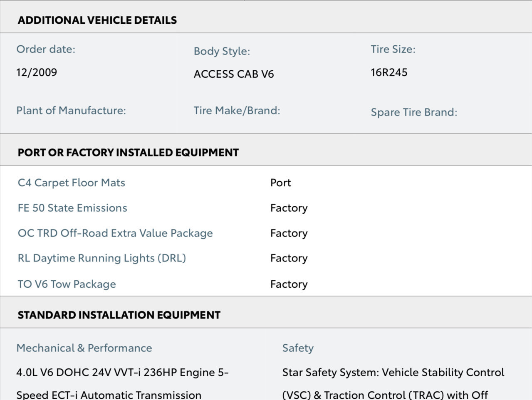Screen dimensions: 532x400
Task: Open TO V6 Tow Package item
Action: (x=67, y=284)
